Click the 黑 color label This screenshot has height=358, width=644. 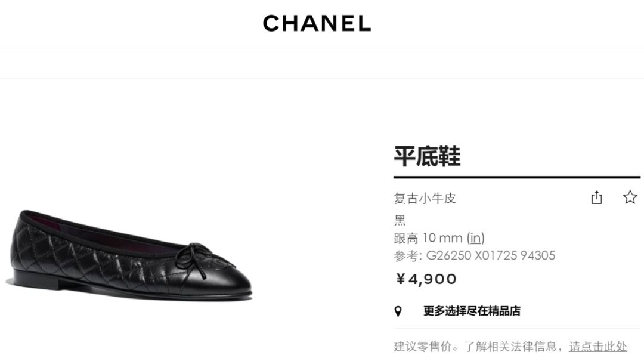point(400,220)
